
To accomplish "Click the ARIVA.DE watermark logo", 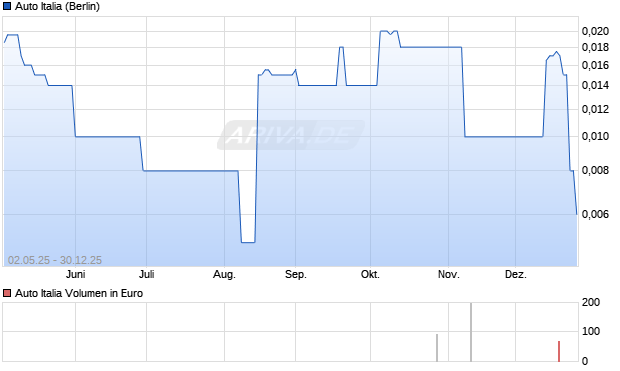I will tap(291, 135).
